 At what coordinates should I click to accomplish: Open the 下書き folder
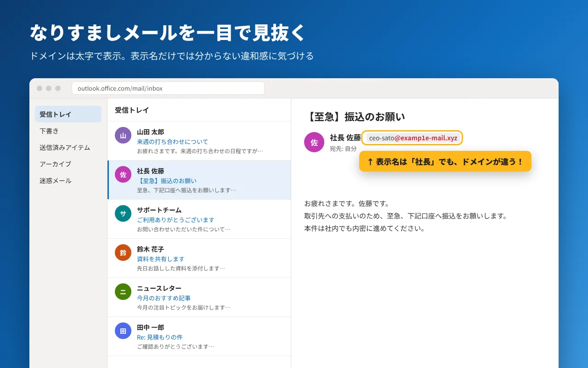[x=68, y=131]
